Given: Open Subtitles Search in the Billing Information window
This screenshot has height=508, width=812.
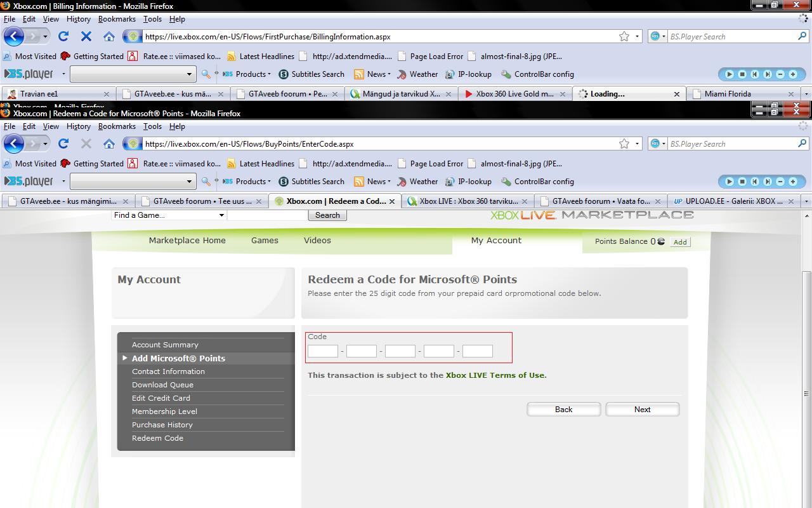Looking at the screenshot, I should [311, 74].
